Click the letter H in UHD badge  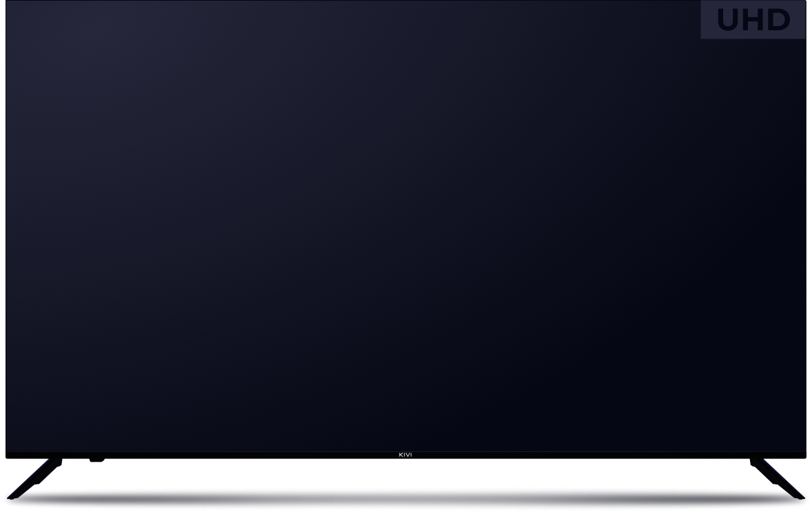(753, 20)
